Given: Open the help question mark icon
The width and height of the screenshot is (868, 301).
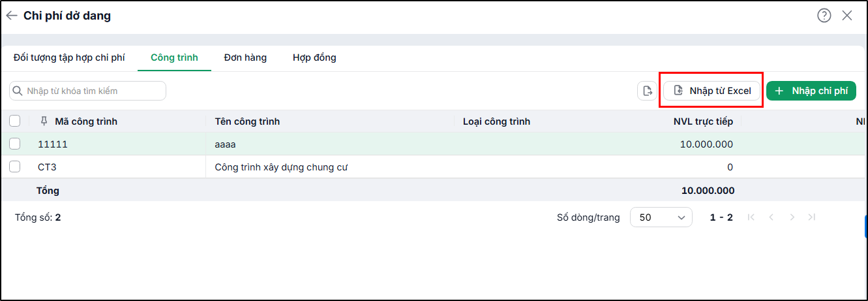Looking at the screenshot, I should pyautogui.click(x=824, y=16).
